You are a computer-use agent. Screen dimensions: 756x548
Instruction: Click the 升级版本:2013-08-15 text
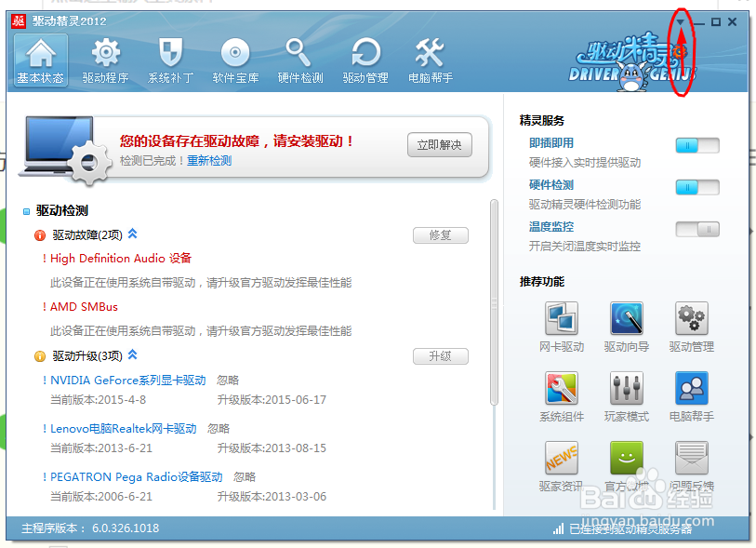click(272, 448)
